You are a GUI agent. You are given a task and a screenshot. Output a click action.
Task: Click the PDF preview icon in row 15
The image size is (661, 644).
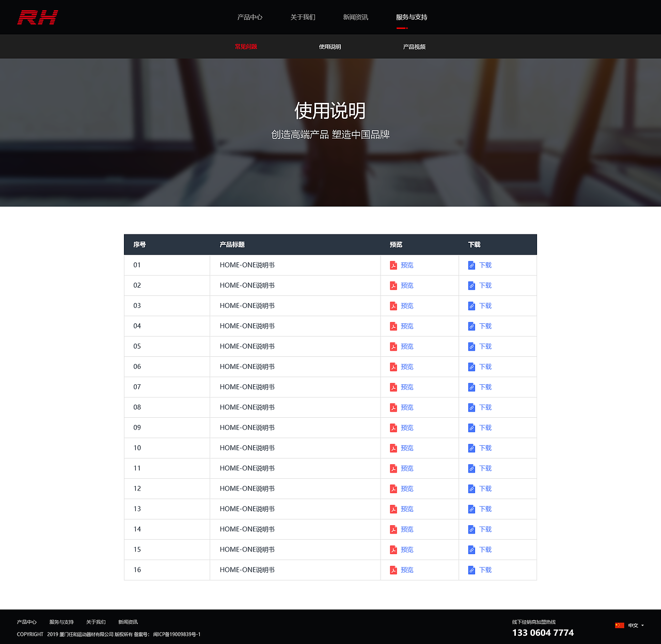[x=394, y=549]
